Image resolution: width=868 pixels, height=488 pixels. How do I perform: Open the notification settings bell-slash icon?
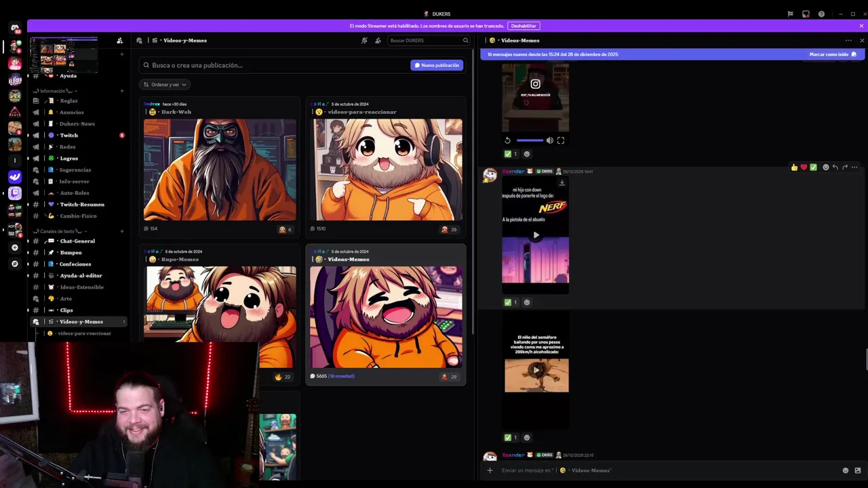(x=364, y=41)
